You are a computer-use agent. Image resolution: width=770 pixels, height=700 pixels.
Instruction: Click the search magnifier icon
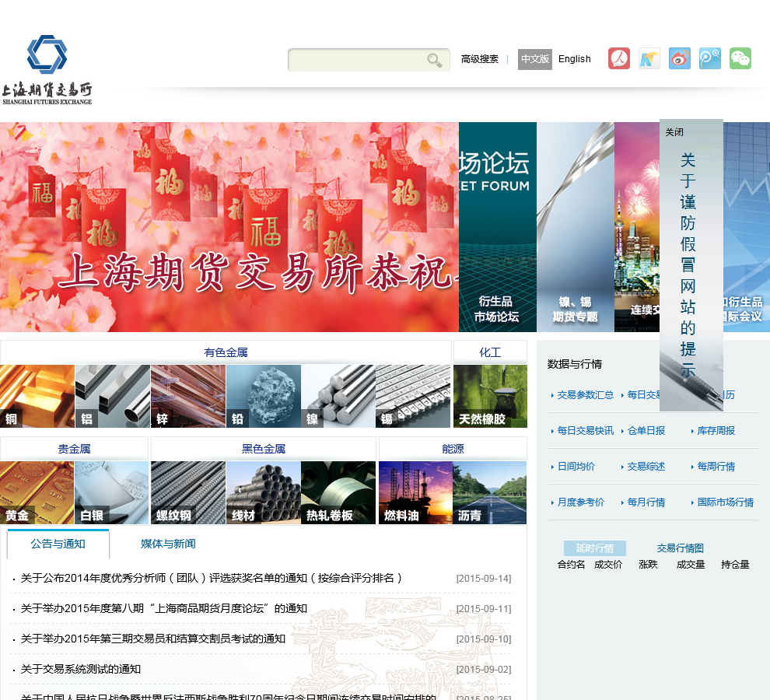pos(434,60)
